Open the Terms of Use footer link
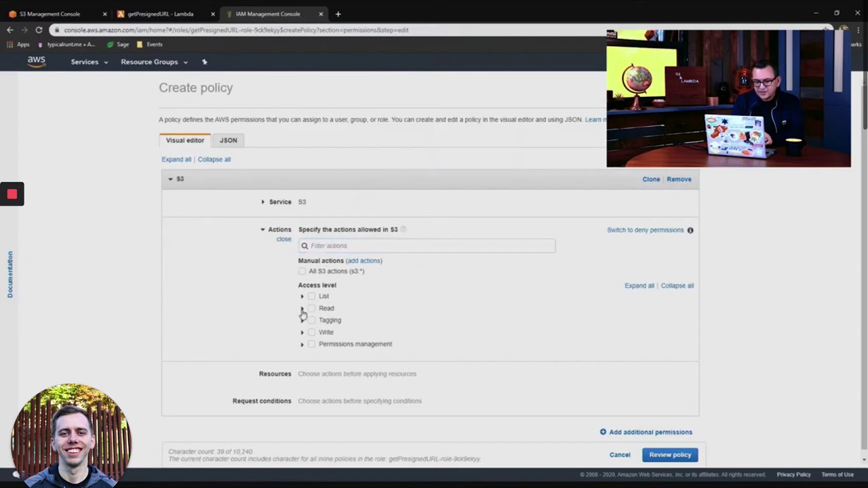 pyautogui.click(x=837, y=474)
